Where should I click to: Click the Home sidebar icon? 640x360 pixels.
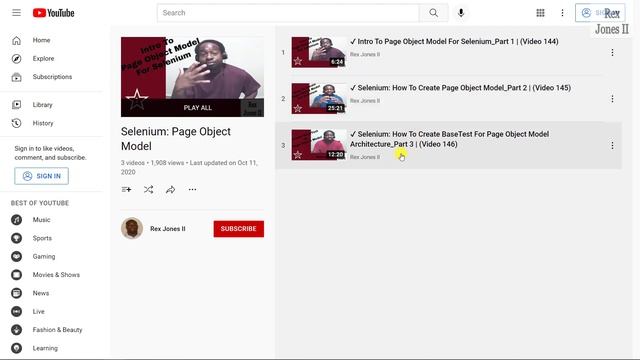click(16, 40)
